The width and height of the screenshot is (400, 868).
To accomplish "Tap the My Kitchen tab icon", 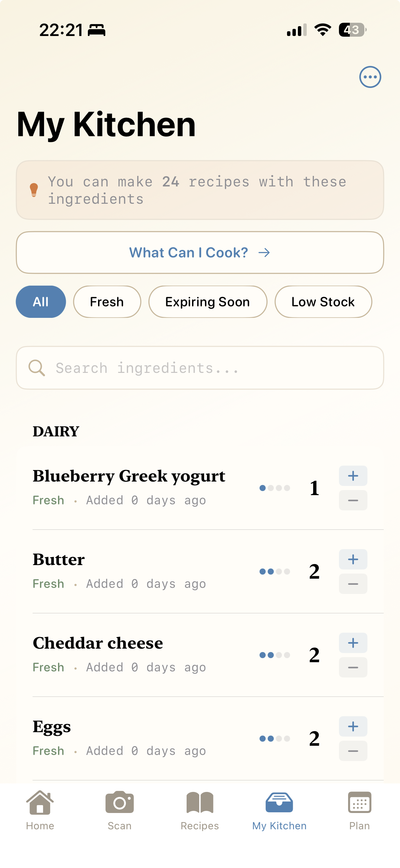I will click(x=279, y=803).
